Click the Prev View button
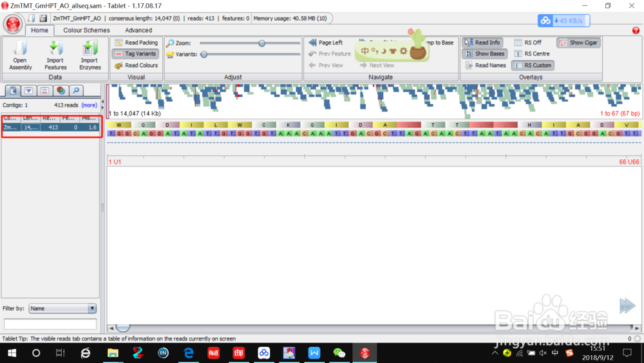The image size is (644, 363). tap(325, 65)
